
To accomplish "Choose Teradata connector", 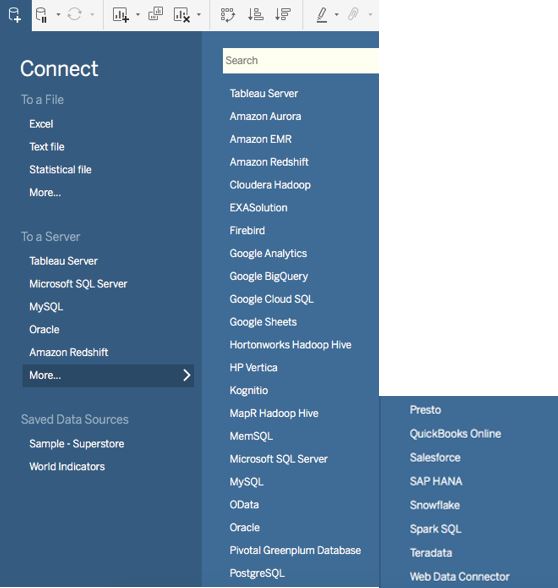I will [431, 553].
